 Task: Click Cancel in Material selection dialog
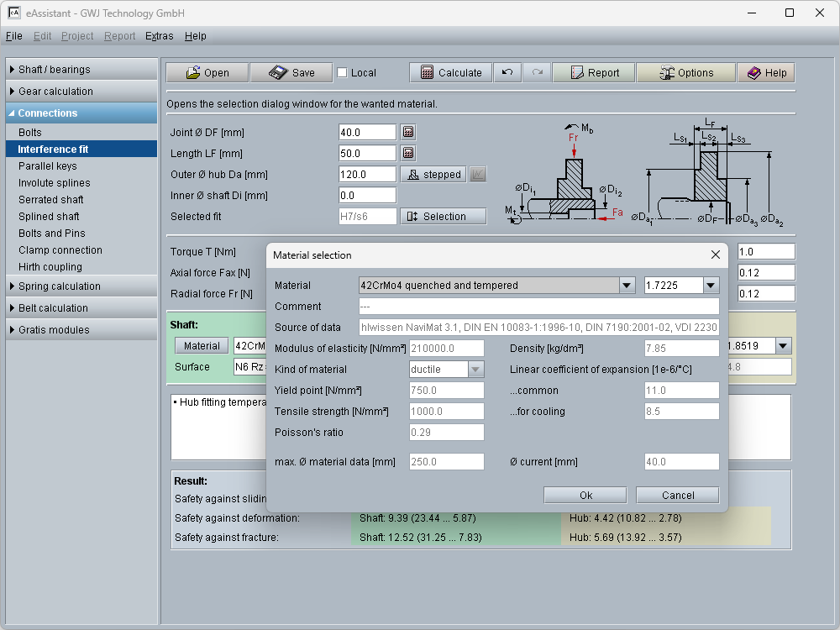click(677, 496)
